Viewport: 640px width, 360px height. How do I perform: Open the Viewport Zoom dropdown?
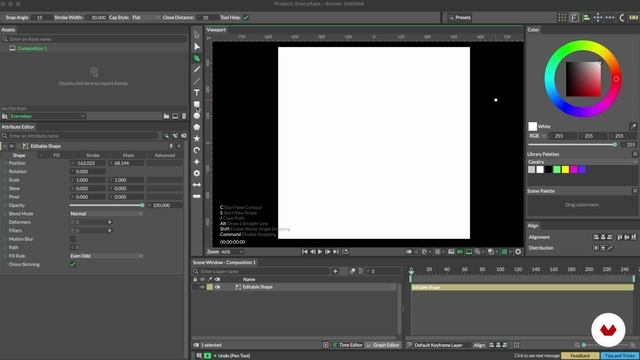pos(232,252)
